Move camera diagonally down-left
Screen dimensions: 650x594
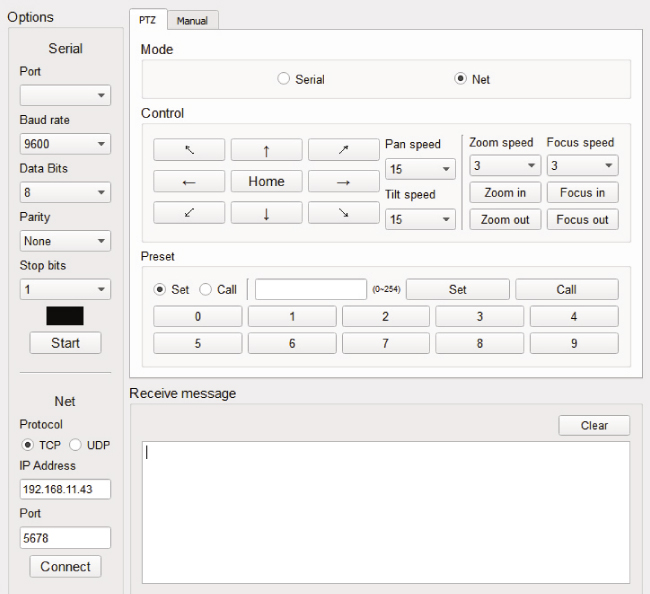[x=189, y=213]
